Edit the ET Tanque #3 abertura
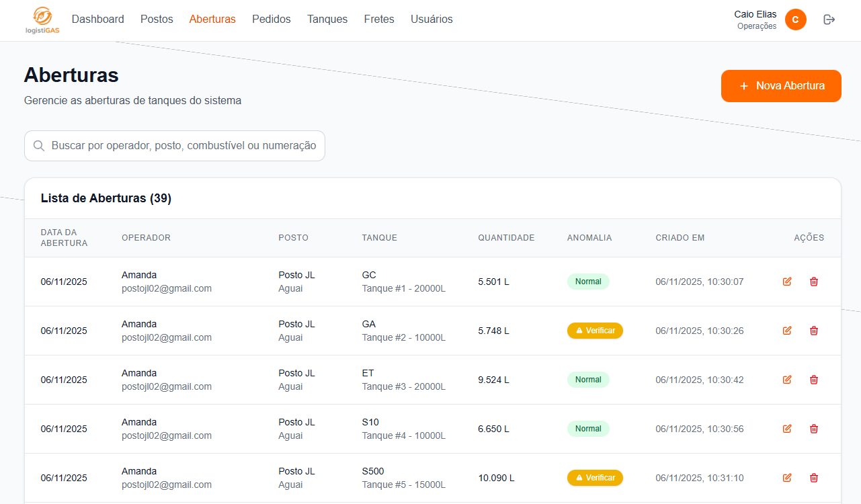The width and height of the screenshot is (861, 504). [x=787, y=380]
